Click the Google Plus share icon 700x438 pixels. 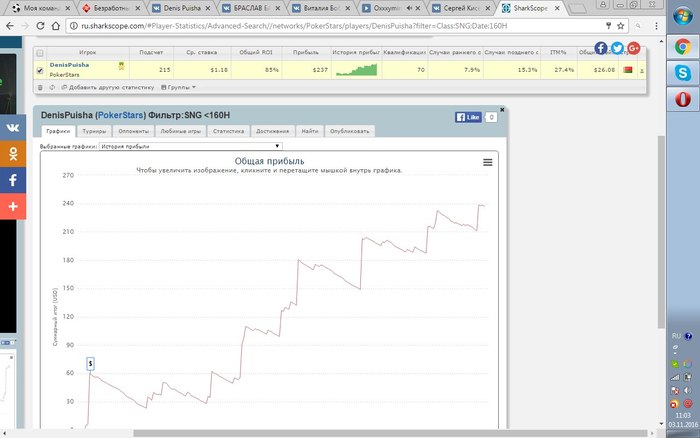pos(634,48)
